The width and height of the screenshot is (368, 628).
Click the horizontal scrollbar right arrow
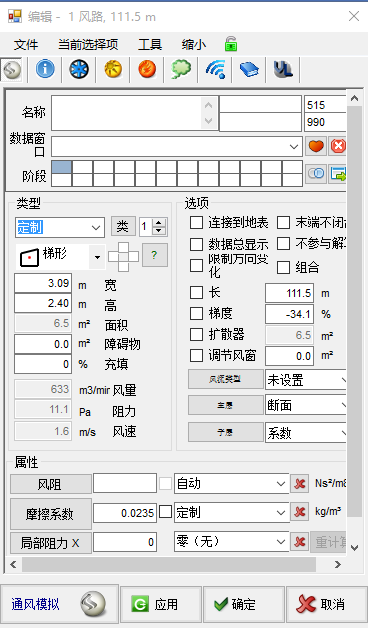click(x=338, y=564)
